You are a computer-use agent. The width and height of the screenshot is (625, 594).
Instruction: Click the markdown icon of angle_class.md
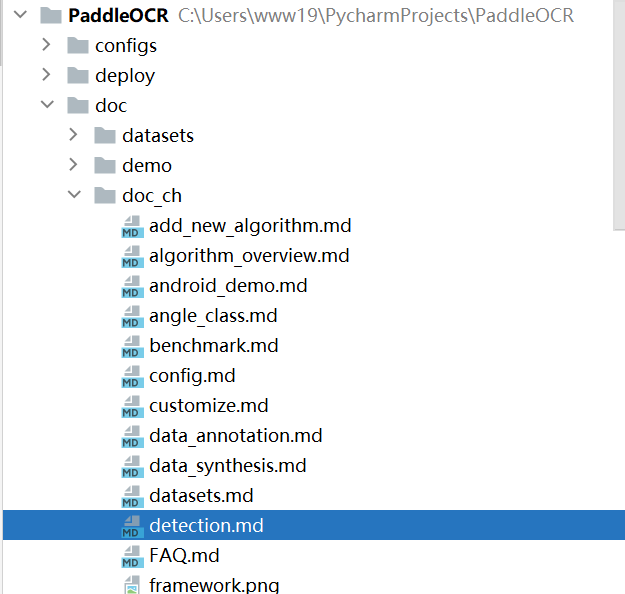click(132, 317)
